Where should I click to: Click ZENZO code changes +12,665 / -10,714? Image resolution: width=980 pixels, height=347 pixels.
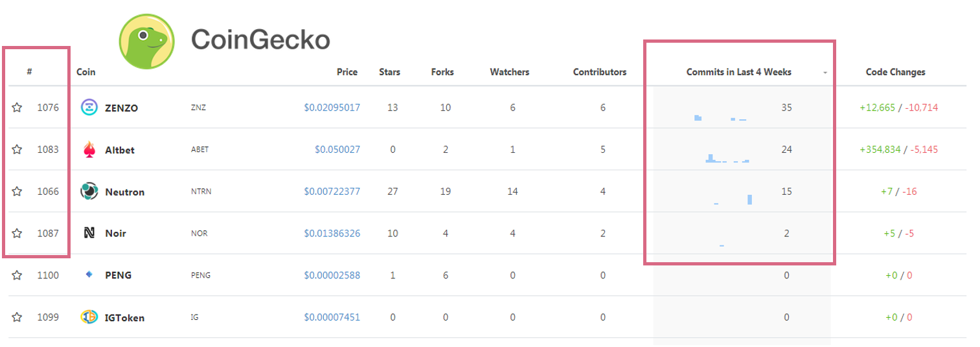coord(898,107)
